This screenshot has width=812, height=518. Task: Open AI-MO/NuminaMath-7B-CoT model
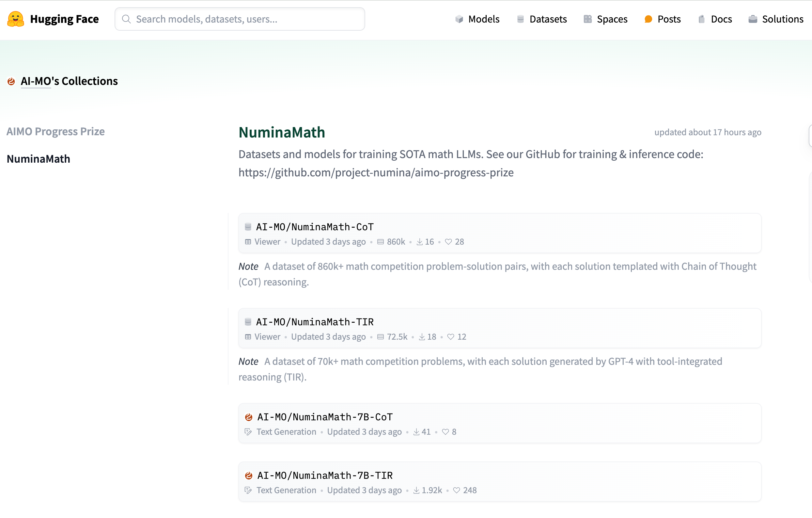coord(325,417)
